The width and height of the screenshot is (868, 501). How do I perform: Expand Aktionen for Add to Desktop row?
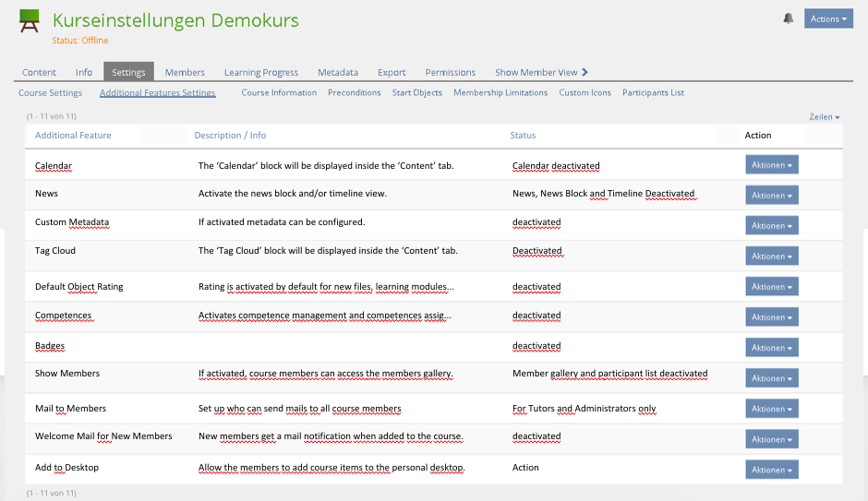click(x=772, y=470)
